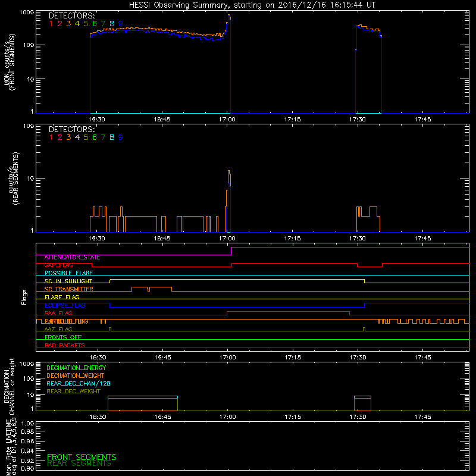Viewport: 476px width, 476px height.
Task: Select dark green detector 7 in front segments legend
Action: [x=103, y=23]
